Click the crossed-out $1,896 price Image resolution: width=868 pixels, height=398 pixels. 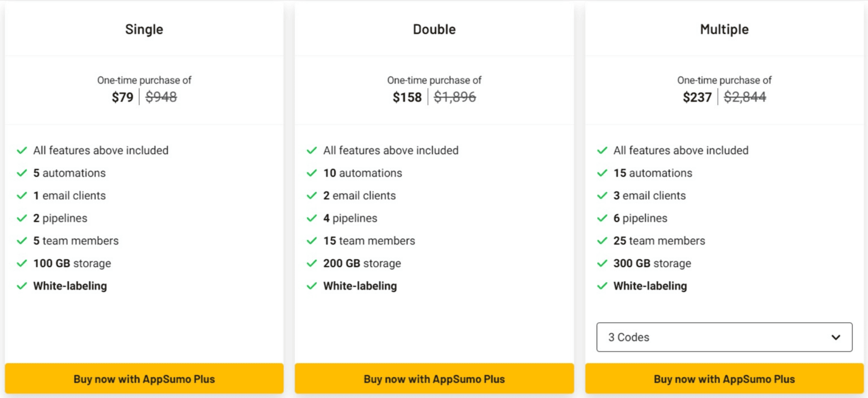(x=455, y=97)
